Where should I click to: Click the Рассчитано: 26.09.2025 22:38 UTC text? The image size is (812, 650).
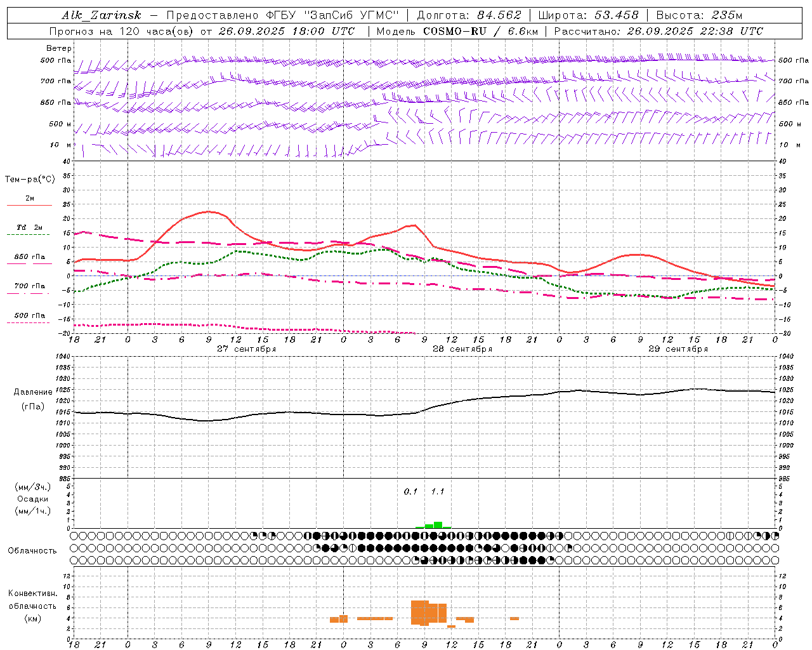coord(658,31)
